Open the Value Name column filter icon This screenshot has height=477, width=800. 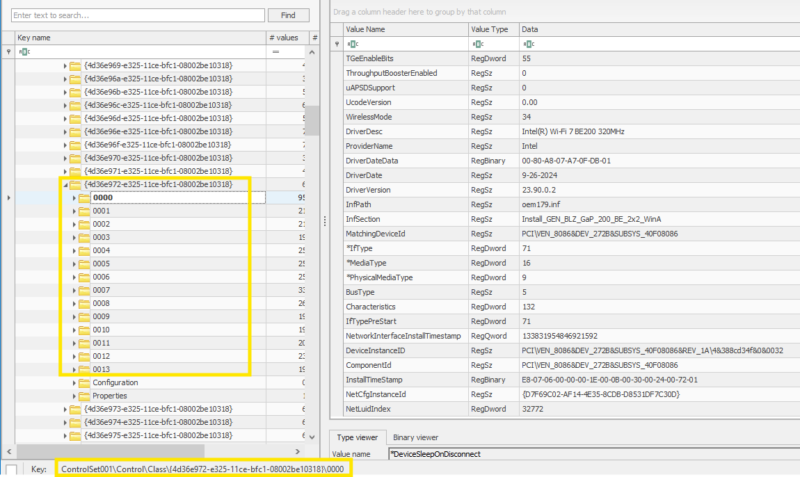tap(353, 44)
